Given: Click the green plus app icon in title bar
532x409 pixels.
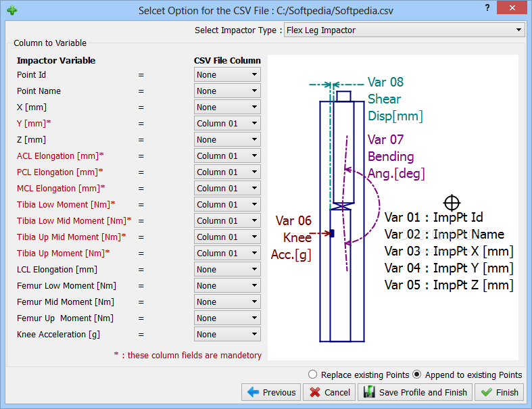Looking at the screenshot, I should [12, 10].
